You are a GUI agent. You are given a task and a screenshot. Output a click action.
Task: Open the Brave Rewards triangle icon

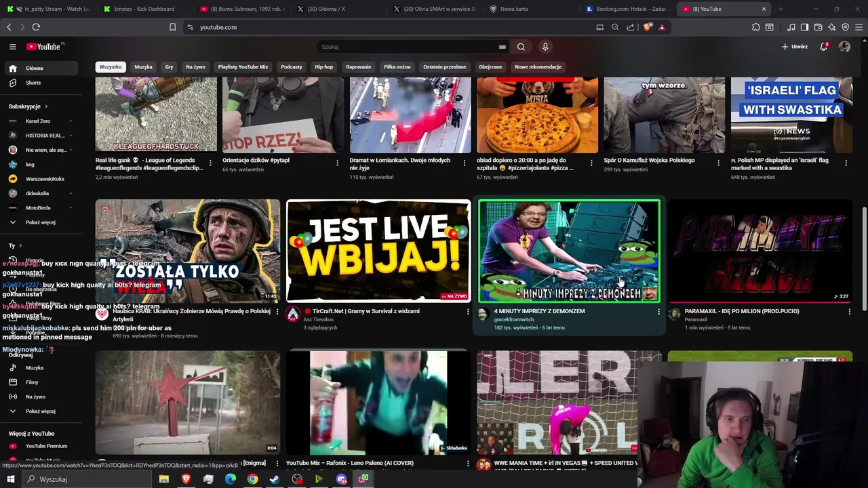[x=662, y=27]
